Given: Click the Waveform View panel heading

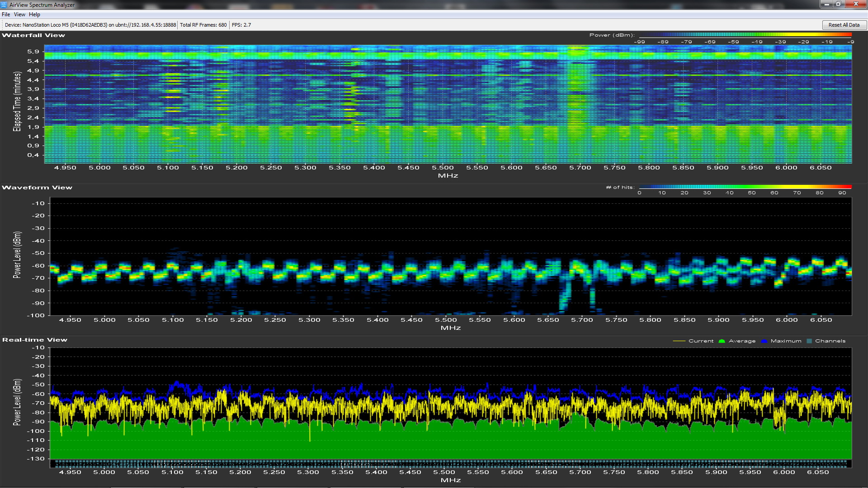Looking at the screenshot, I should pos(37,188).
